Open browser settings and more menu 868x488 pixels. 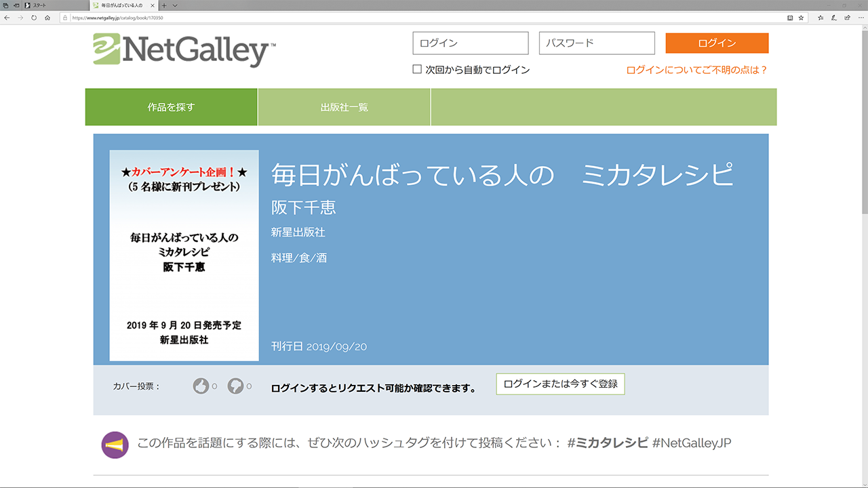click(861, 18)
